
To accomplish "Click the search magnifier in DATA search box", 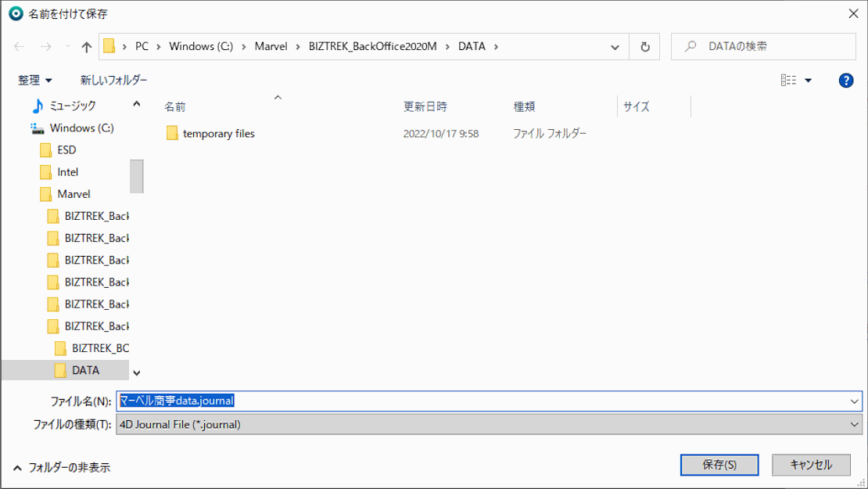I will pyautogui.click(x=690, y=47).
